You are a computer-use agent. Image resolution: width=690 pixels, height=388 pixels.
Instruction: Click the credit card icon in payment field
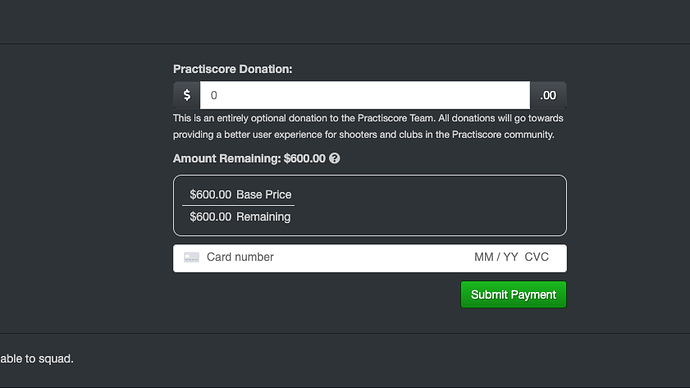point(191,257)
